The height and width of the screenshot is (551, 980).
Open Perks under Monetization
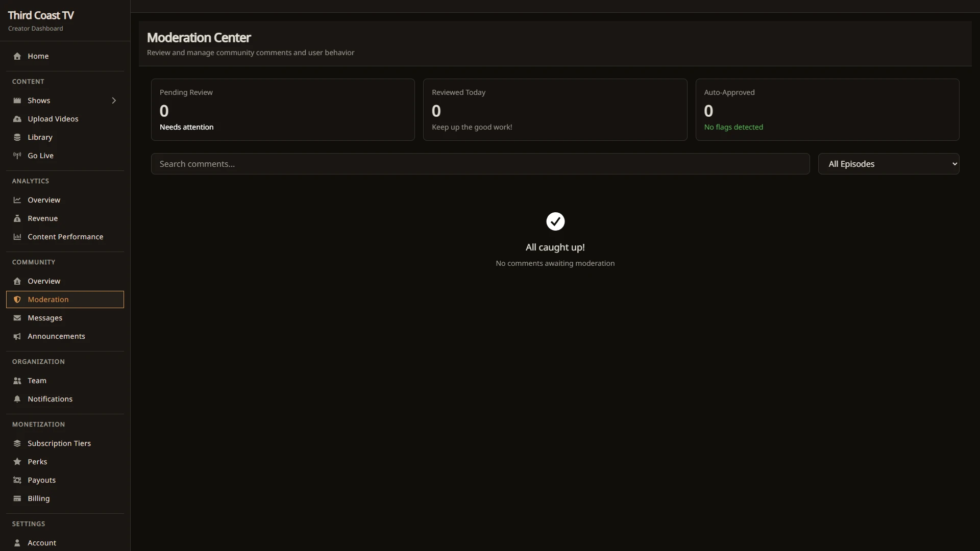click(65, 462)
